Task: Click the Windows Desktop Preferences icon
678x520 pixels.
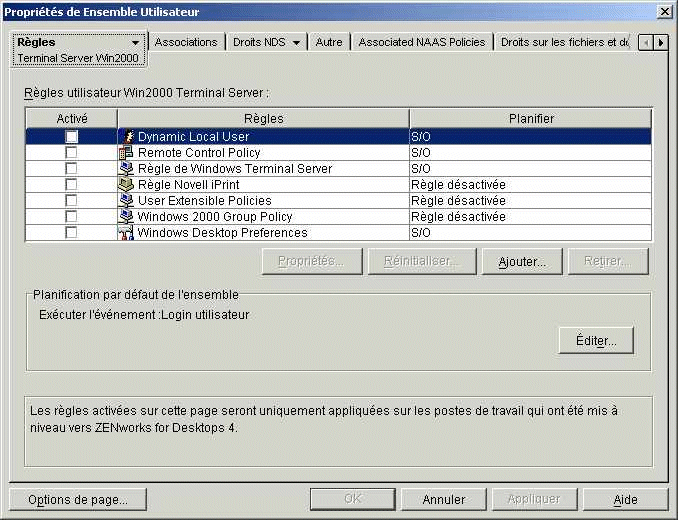Action: tap(126, 233)
